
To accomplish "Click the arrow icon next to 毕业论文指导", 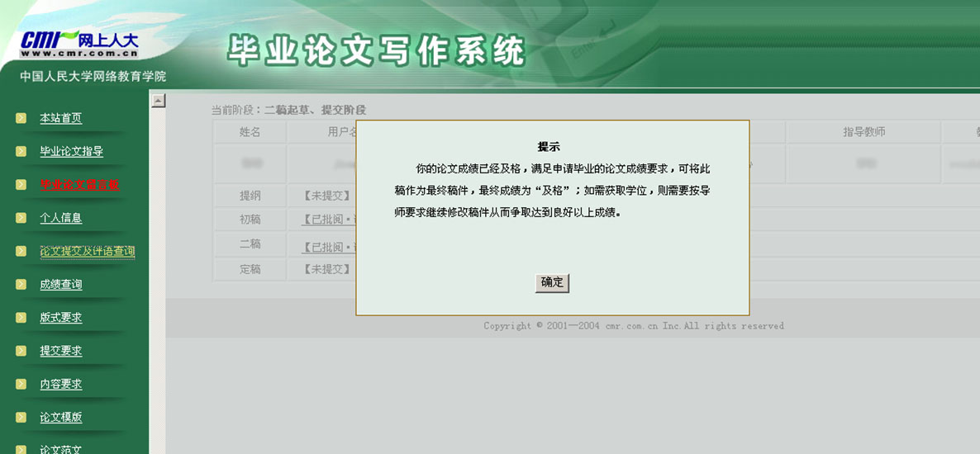I will 21,151.
